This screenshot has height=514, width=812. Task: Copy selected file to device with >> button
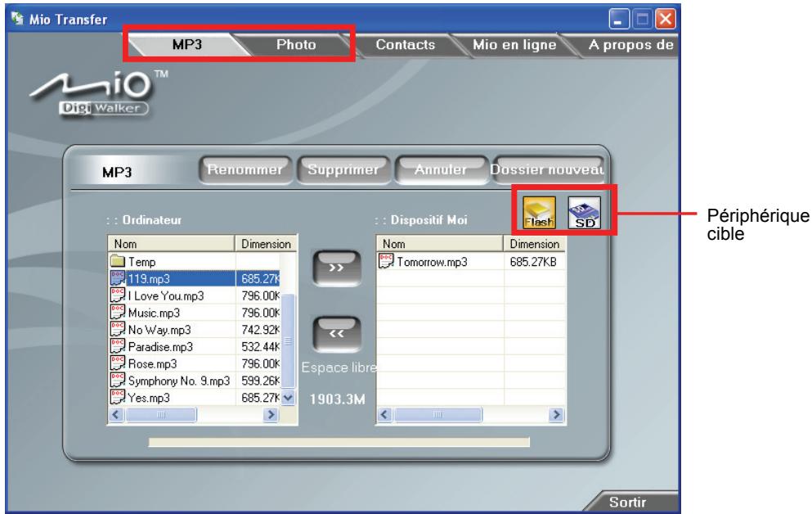pos(337,268)
